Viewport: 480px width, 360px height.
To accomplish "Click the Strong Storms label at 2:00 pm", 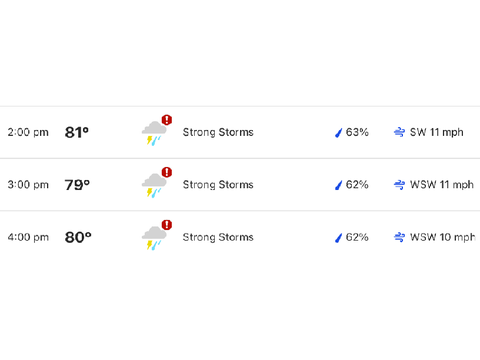I will pyautogui.click(x=218, y=132).
